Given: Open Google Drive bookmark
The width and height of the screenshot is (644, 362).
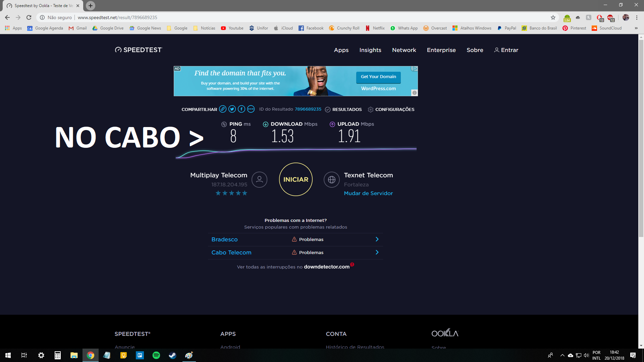Looking at the screenshot, I should [108, 28].
